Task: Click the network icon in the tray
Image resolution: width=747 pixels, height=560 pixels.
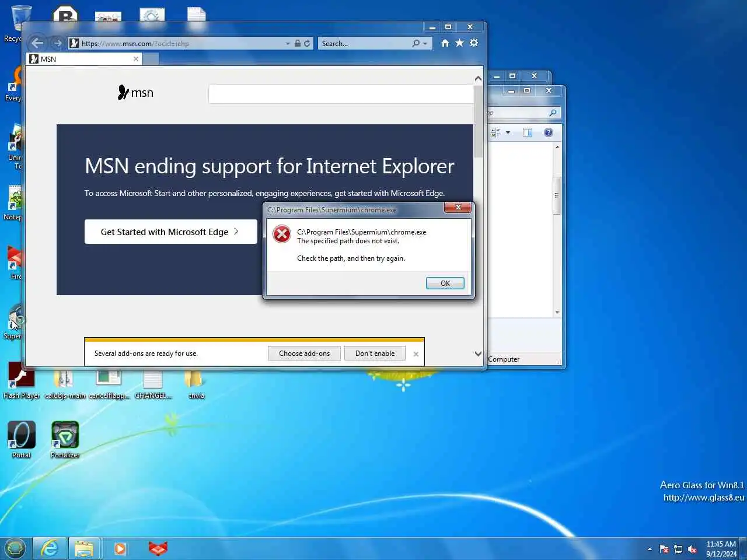Action: click(678, 549)
